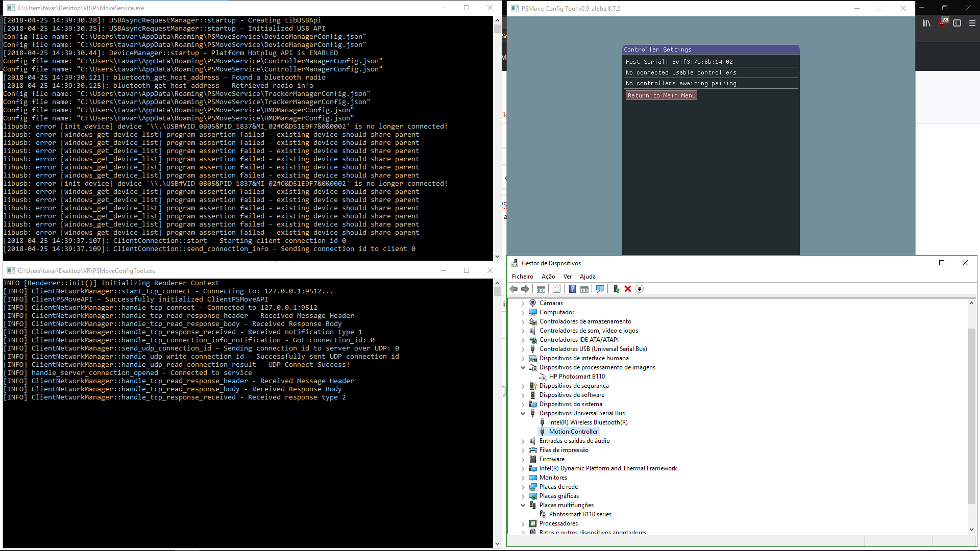The width and height of the screenshot is (980, 551).
Task: Open device properties via toolbar icon
Action: point(556,289)
